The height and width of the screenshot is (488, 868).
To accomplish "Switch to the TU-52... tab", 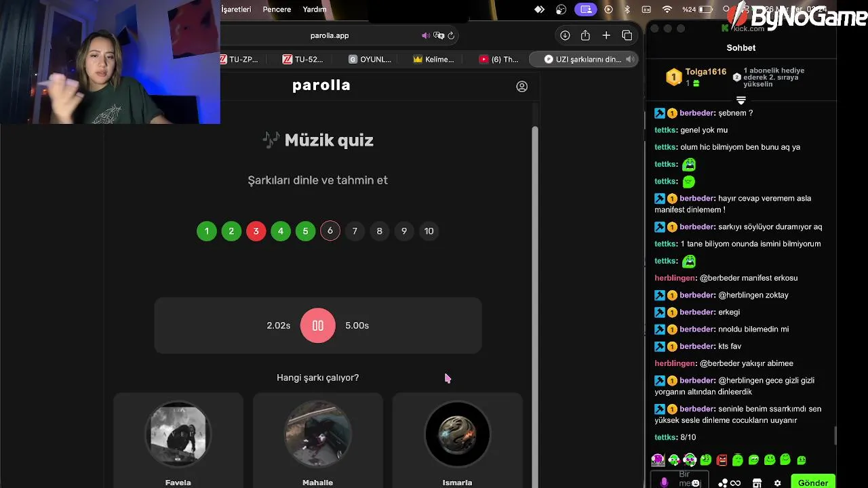I will [x=303, y=59].
